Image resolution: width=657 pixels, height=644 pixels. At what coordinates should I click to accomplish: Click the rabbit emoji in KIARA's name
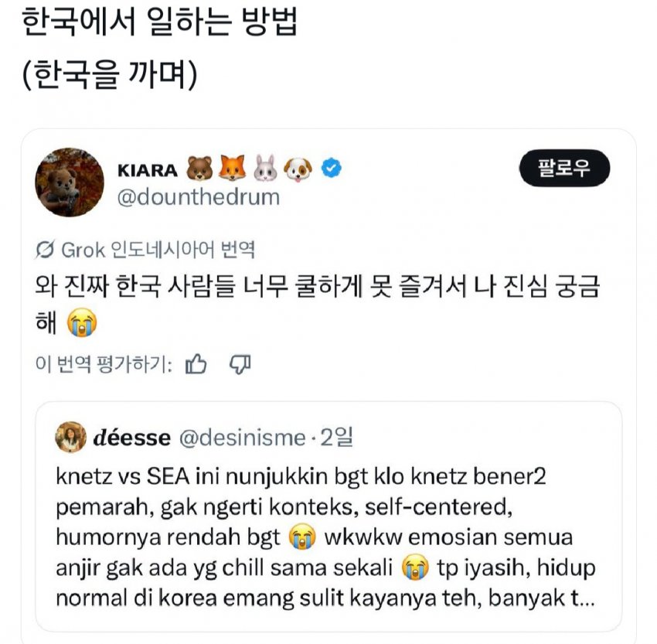(x=264, y=168)
